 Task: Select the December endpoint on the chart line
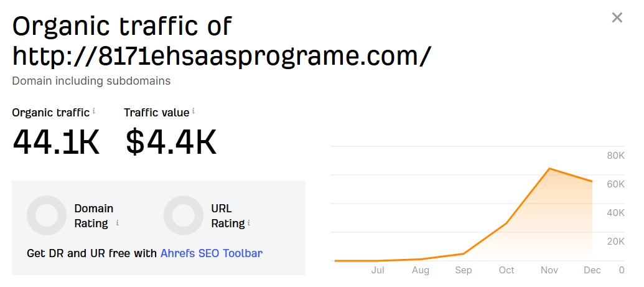pyautogui.click(x=592, y=181)
